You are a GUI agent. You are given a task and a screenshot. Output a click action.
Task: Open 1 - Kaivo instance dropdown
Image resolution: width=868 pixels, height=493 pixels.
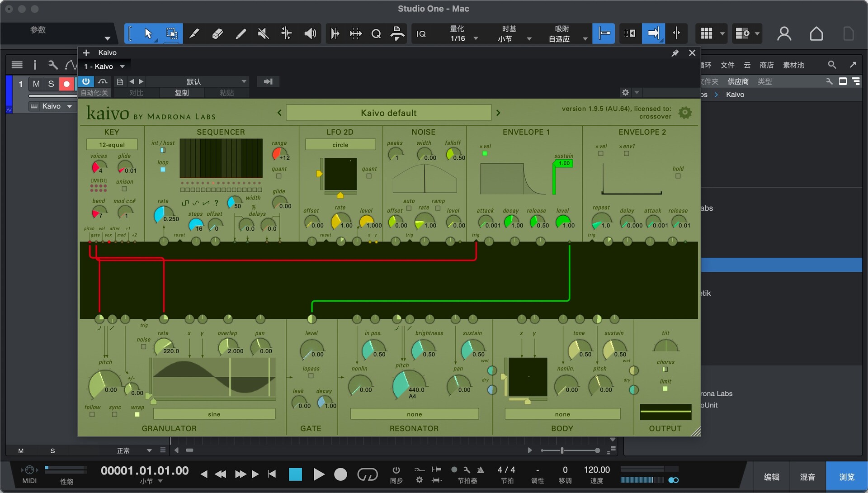tap(104, 66)
